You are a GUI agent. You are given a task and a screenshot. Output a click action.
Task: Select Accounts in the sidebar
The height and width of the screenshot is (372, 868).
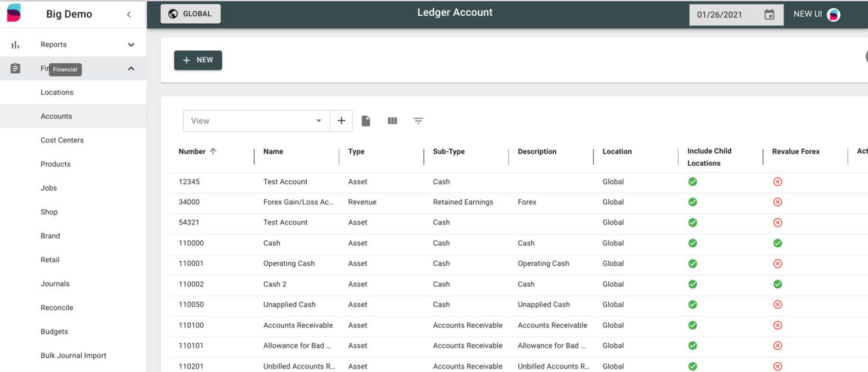(x=56, y=117)
